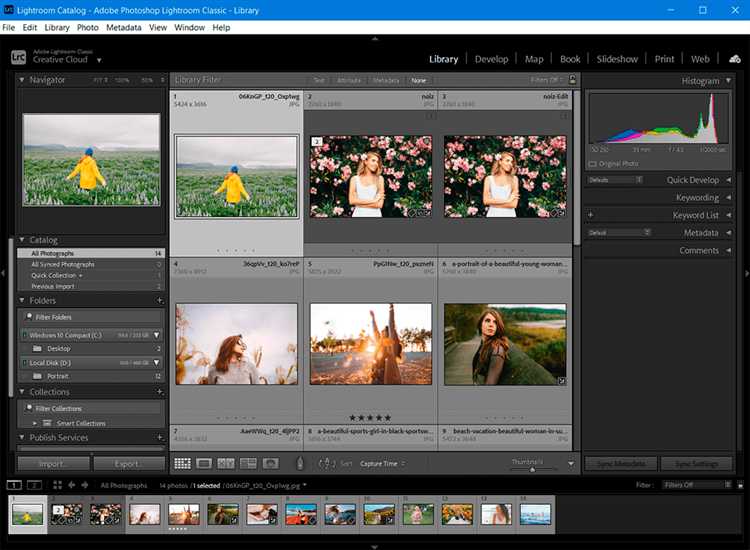Switch to Grid view in the toolbar

182,463
